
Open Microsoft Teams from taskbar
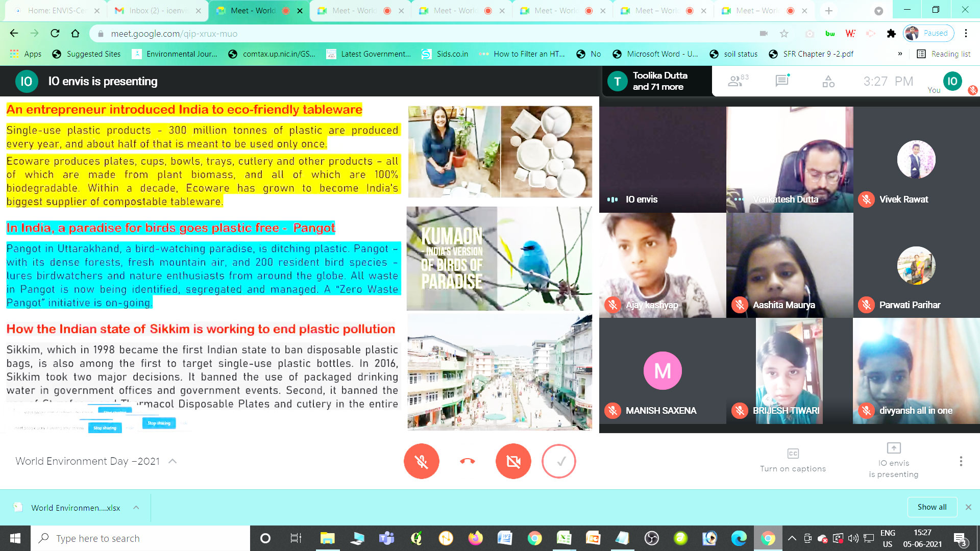[386, 538]
